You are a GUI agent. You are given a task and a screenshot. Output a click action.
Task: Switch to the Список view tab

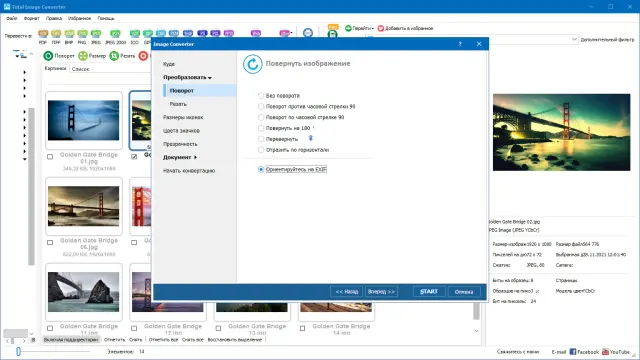(x=80, y=69)
